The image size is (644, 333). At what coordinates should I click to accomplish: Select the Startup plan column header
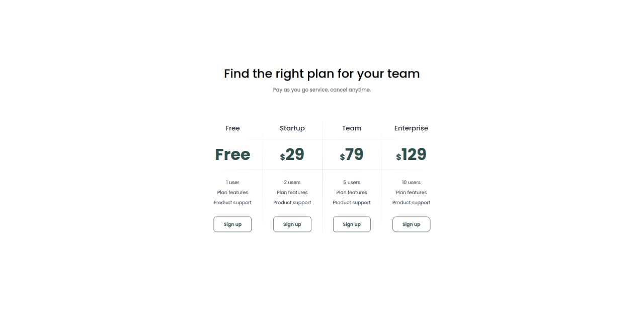pos(292,128)
